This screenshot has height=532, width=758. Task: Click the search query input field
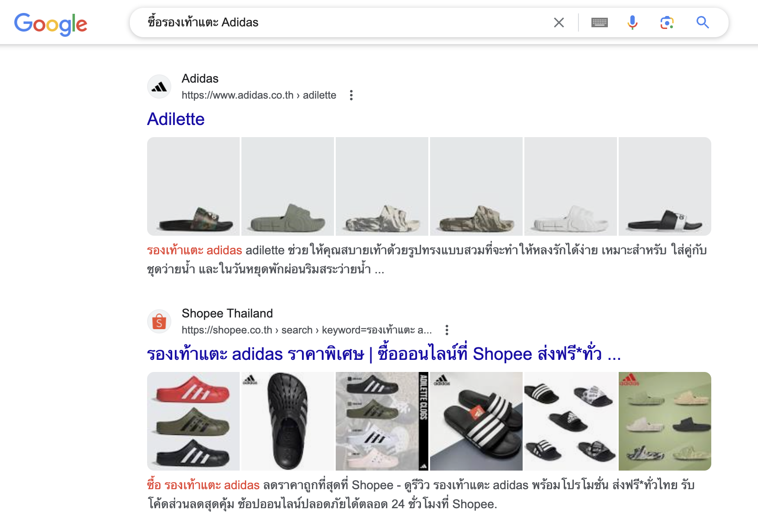pyautogui.click(x=346, y=22)
